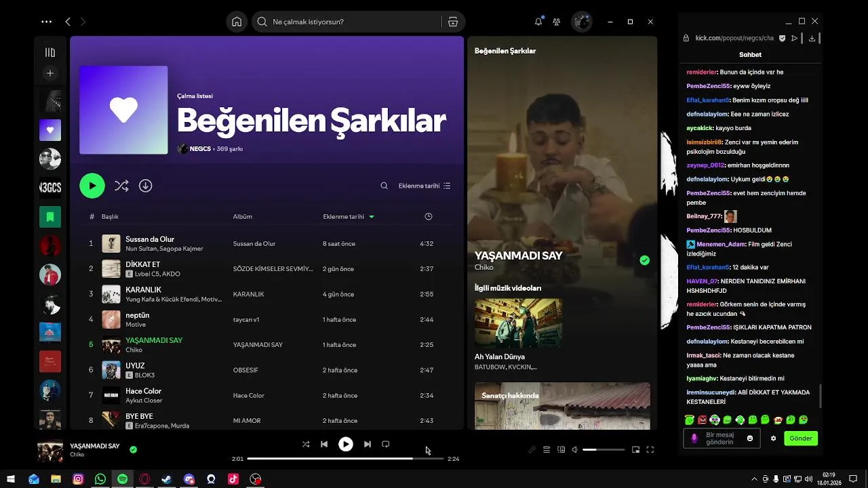Open the three-dots menu at top left
This screenshot has height=488, width=868.
(46, 22)
